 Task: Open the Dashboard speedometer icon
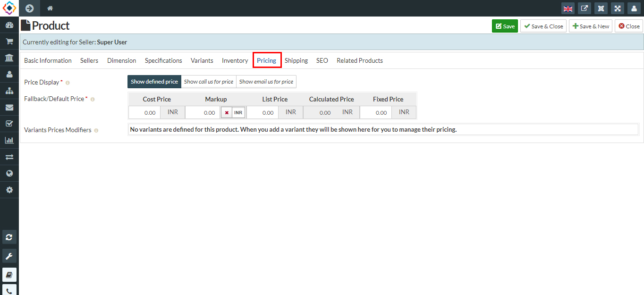coord(9,25)
